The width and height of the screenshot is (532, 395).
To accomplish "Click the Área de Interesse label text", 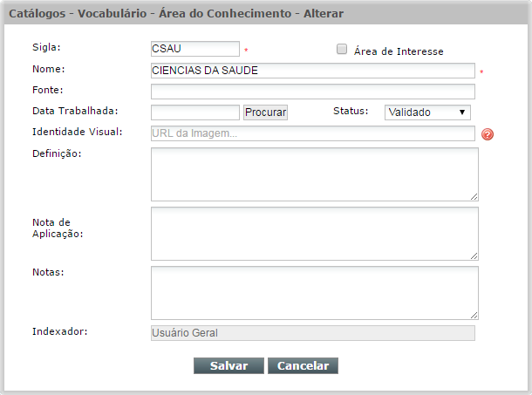I will point(399,51).
